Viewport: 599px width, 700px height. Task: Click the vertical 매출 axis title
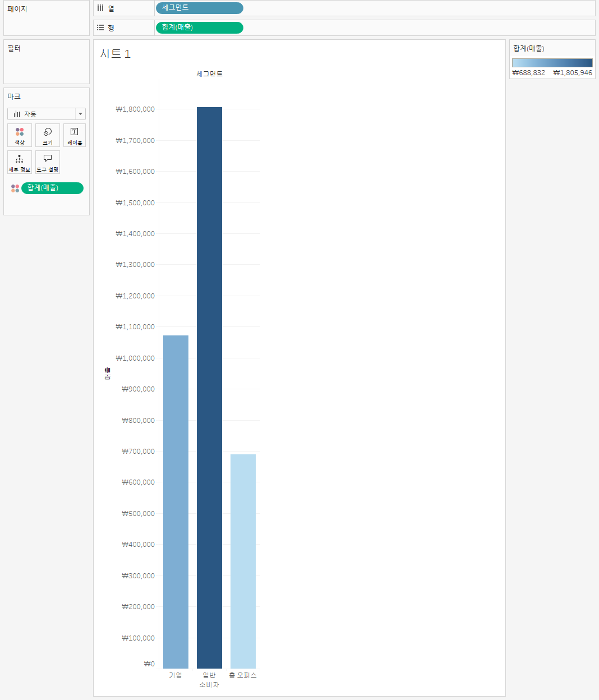point(107,374)
